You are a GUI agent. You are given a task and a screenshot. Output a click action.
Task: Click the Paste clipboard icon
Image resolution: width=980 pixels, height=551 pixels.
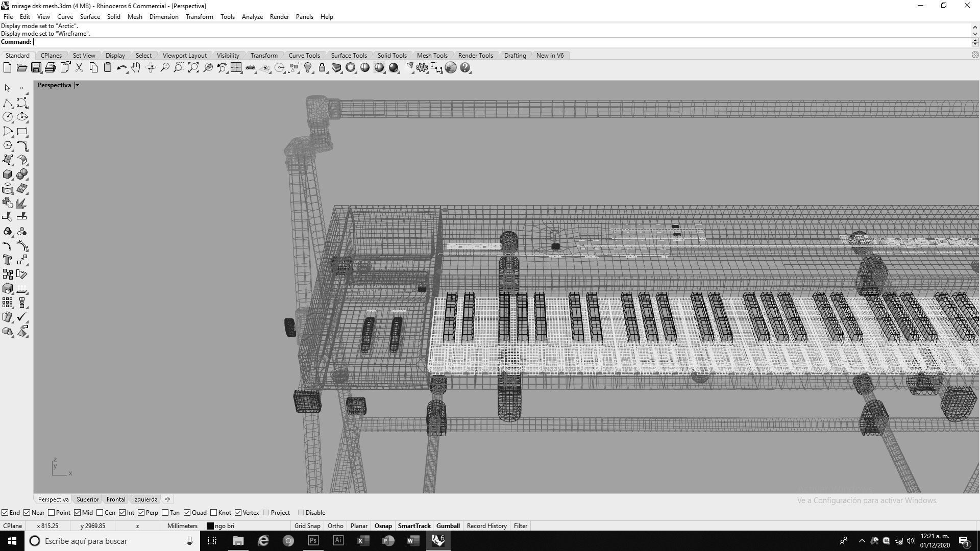108,67
